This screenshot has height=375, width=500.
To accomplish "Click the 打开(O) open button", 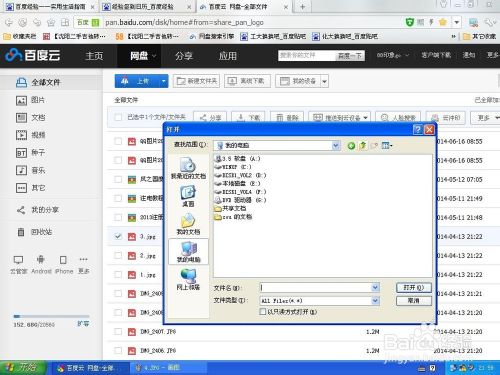I will [x=414, y=288].
